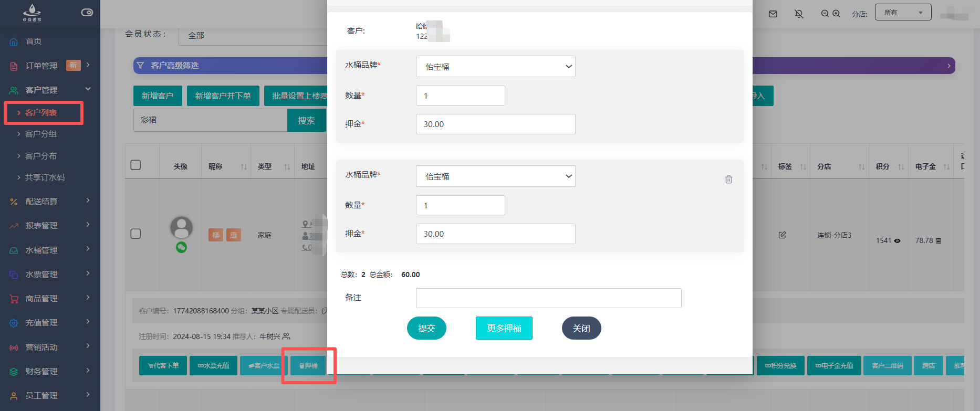The height and width of the screenshot is (411, 980).
Task: Click 新增客户 button
Action: pos(158,96)
